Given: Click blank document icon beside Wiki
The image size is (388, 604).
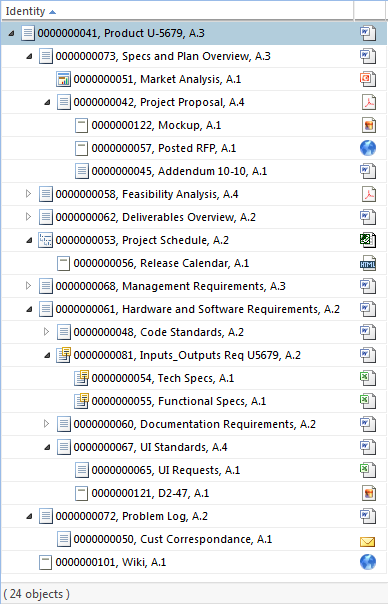Looking at the screenshot, I should coord(45,562).
